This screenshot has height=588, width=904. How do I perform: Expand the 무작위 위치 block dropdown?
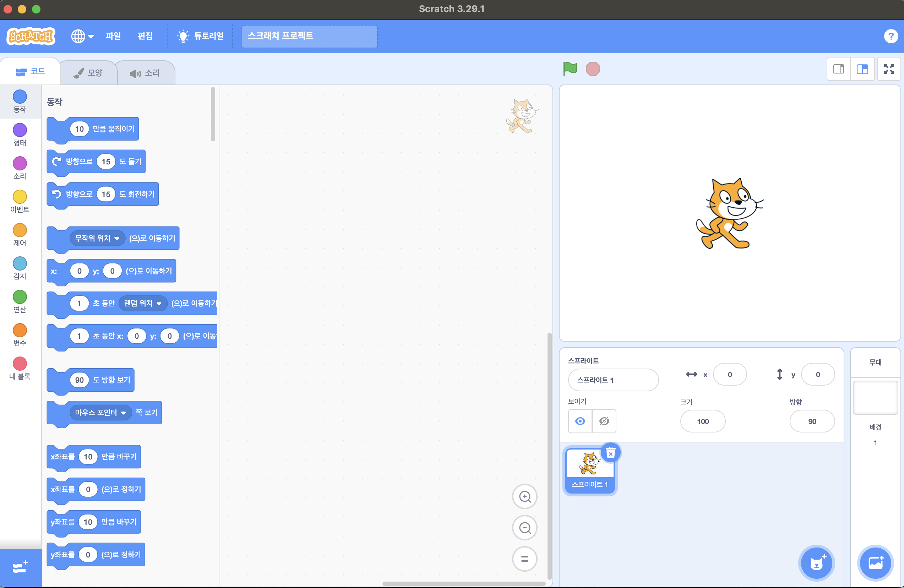[117, 239]
